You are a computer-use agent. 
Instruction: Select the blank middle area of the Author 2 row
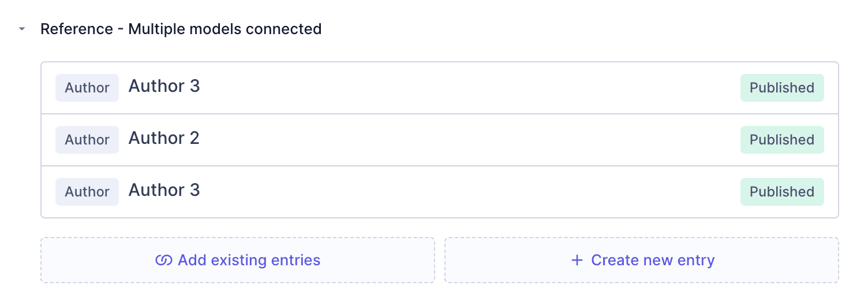click(462, 140)
